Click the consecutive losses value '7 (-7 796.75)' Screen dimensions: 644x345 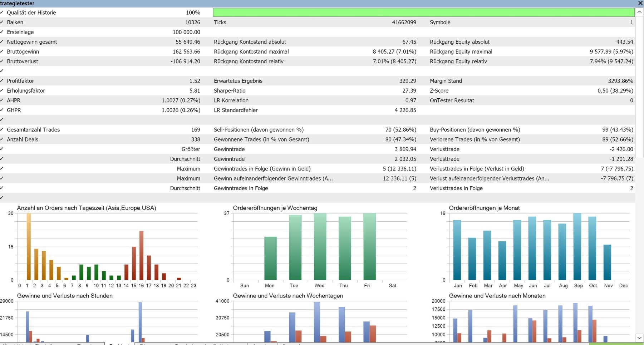[617, 169]
